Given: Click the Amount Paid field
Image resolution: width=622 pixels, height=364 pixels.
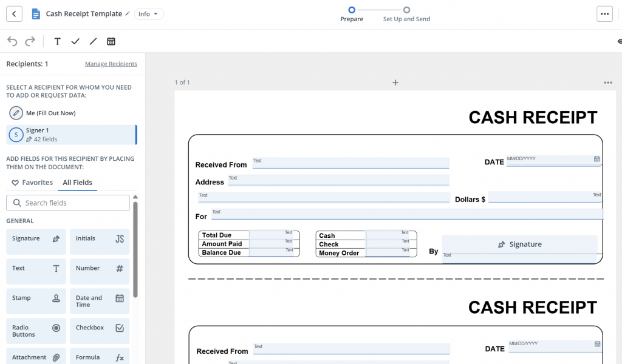Looking at the screenshot, I should tap(272, 244).
